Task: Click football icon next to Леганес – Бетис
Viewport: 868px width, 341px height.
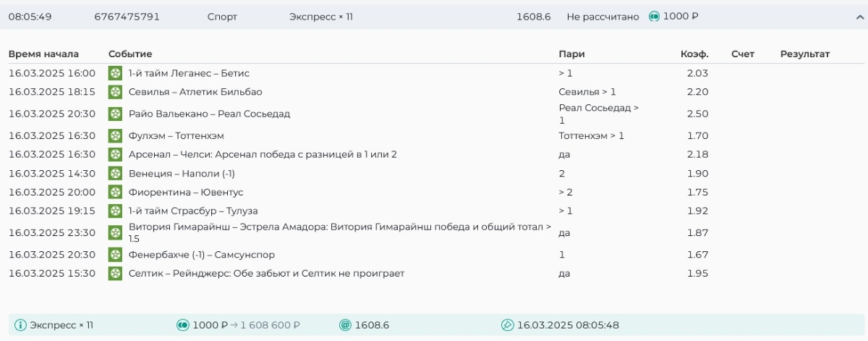Action: pos(115,73)
